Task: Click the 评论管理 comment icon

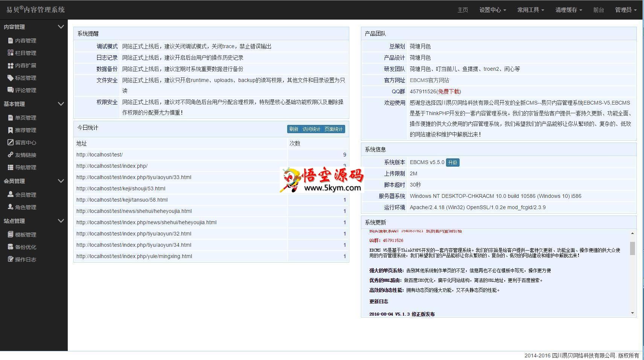Action: point(11,90)
